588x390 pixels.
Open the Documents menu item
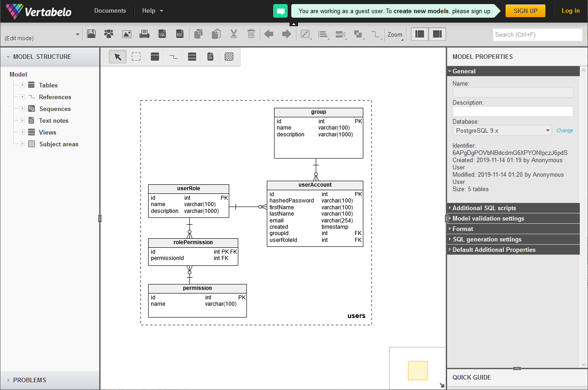click(110, 11)
